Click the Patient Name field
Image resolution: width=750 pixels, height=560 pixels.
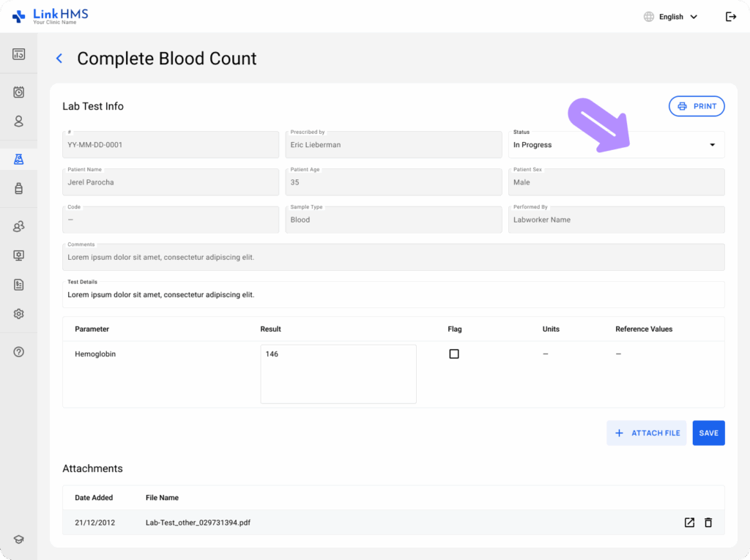tap(170, 182)
